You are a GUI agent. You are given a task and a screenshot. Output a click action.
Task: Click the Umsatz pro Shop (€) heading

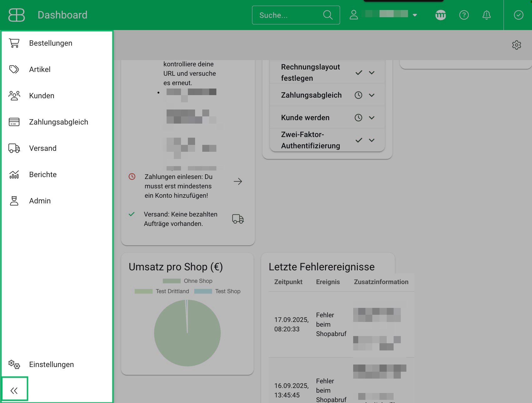click(x=176, y=267)
